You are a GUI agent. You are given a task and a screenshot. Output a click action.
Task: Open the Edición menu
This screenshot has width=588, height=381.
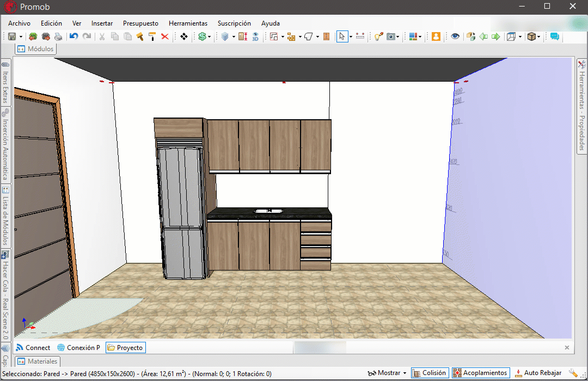pyautogui.click(x=51, y=23)
